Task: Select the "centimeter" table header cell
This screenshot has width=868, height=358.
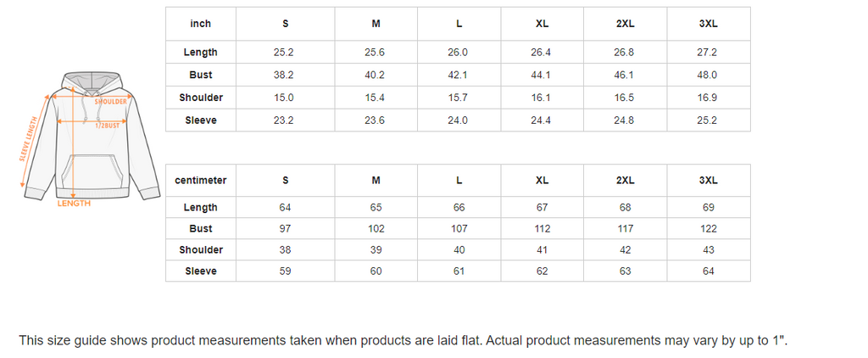Action: (201, 181)
